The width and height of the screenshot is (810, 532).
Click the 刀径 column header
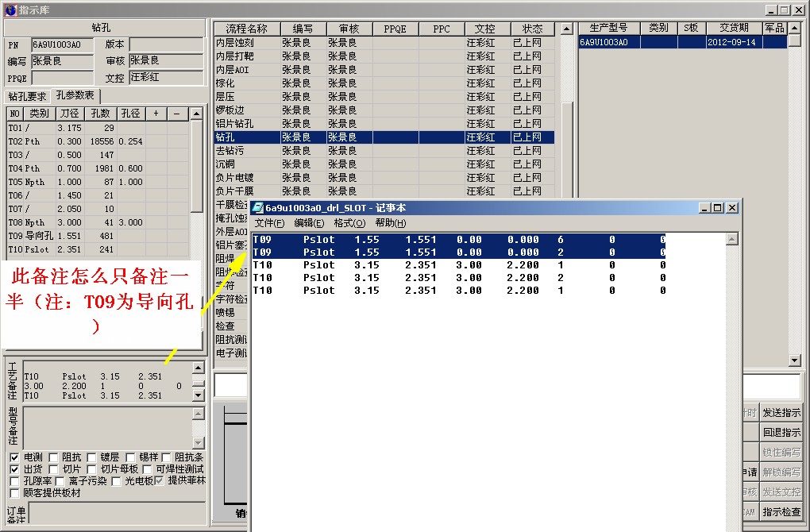click(x=70, y=113)
